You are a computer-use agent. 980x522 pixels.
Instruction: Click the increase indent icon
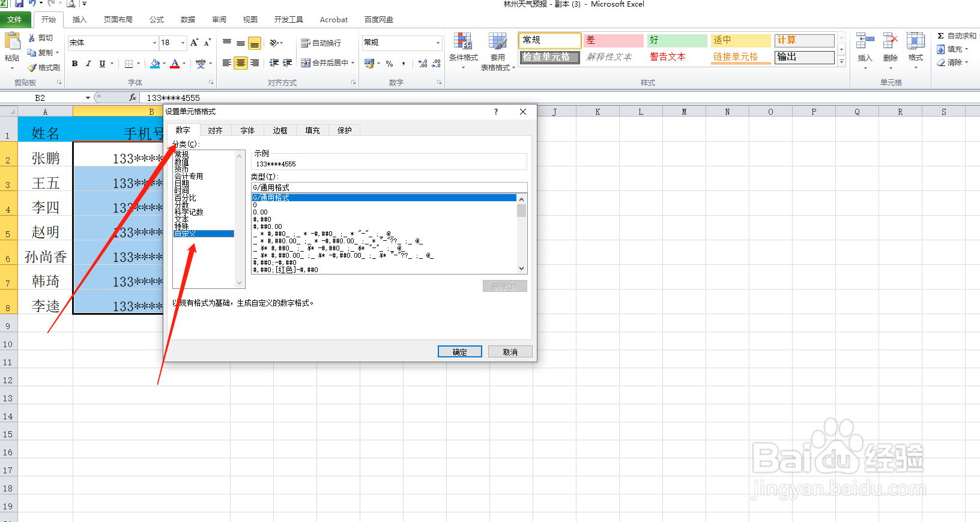(x=288, y=62)
